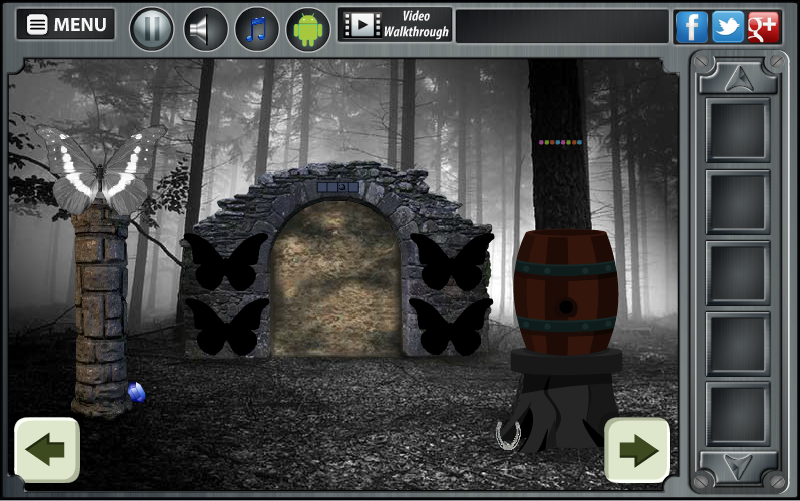The height and width of the screenshot is (501, 800).
Task: Click the hole in the wooden barrel
Action: (566, 307)
